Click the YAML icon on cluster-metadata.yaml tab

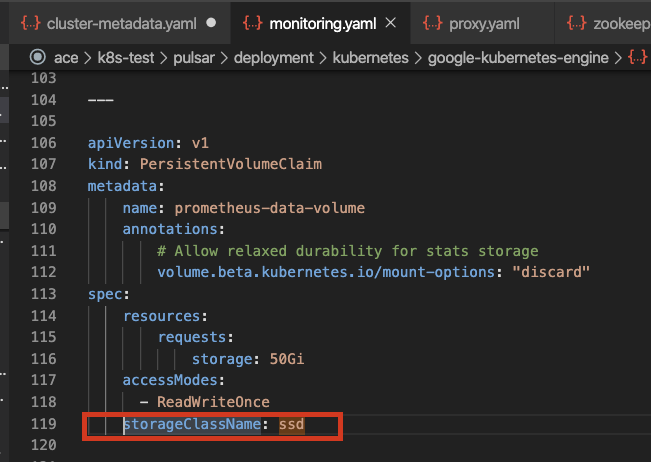coord(31,23)
